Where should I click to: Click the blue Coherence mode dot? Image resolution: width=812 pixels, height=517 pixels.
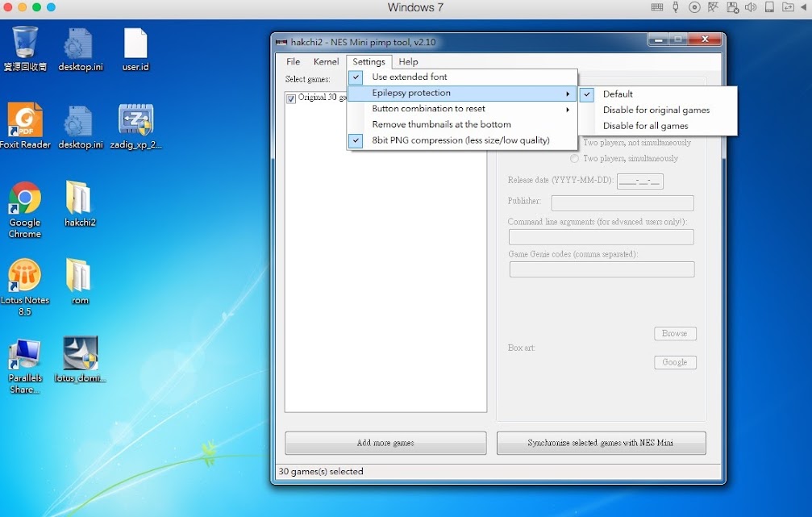tap(51, 7)
